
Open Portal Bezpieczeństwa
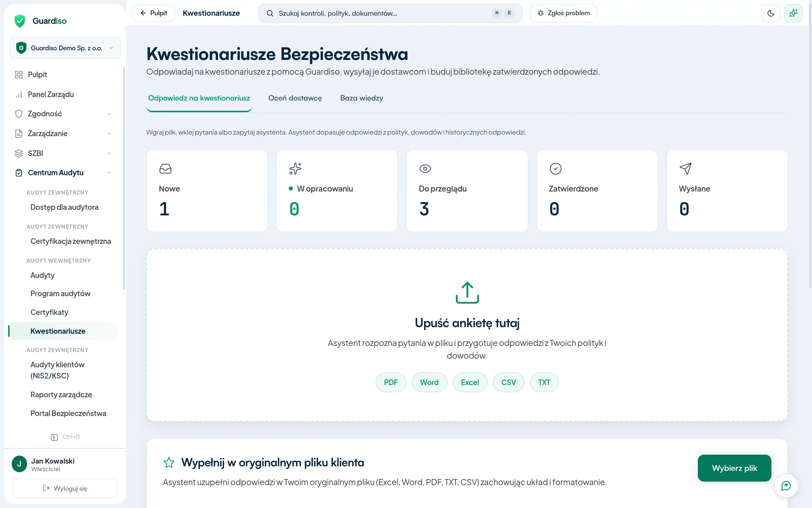tap(68, 414)
